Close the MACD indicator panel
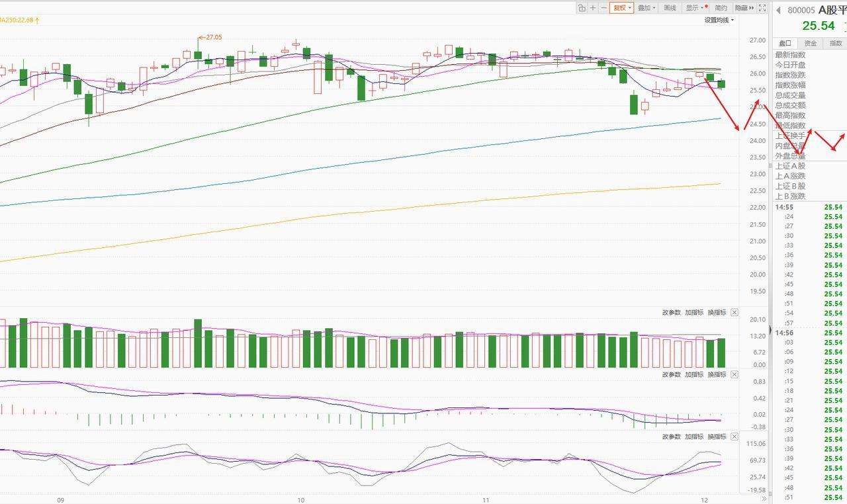The height and width of the screenshot is (504, 847). pos(735,374)
